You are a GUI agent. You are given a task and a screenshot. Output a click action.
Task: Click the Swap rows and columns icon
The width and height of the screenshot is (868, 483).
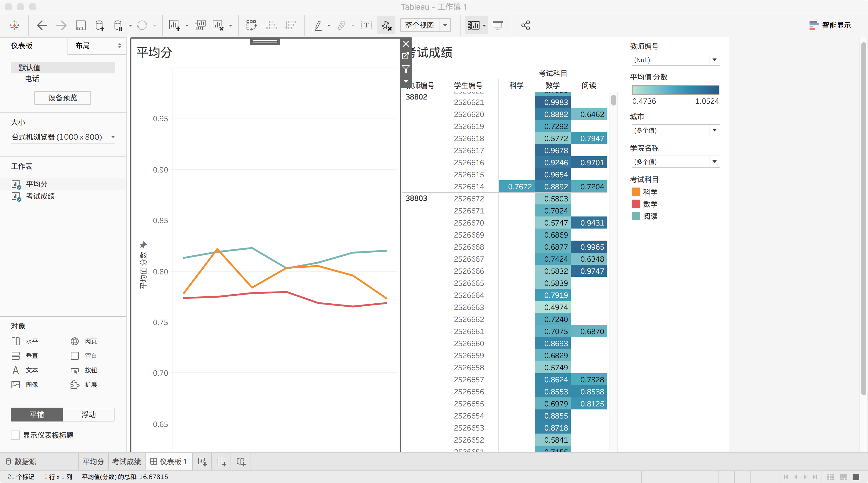[251, 25]
